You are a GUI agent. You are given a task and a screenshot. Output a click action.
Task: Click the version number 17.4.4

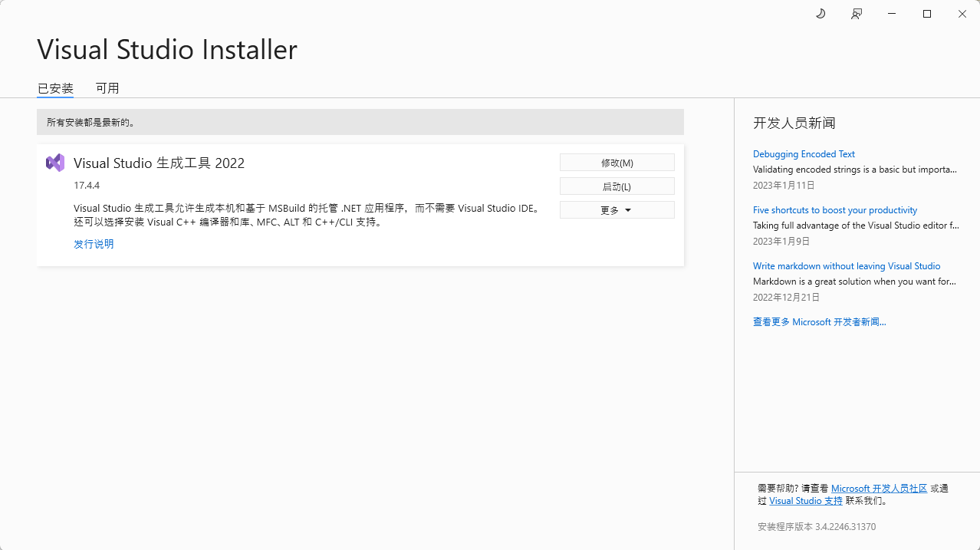87,186
